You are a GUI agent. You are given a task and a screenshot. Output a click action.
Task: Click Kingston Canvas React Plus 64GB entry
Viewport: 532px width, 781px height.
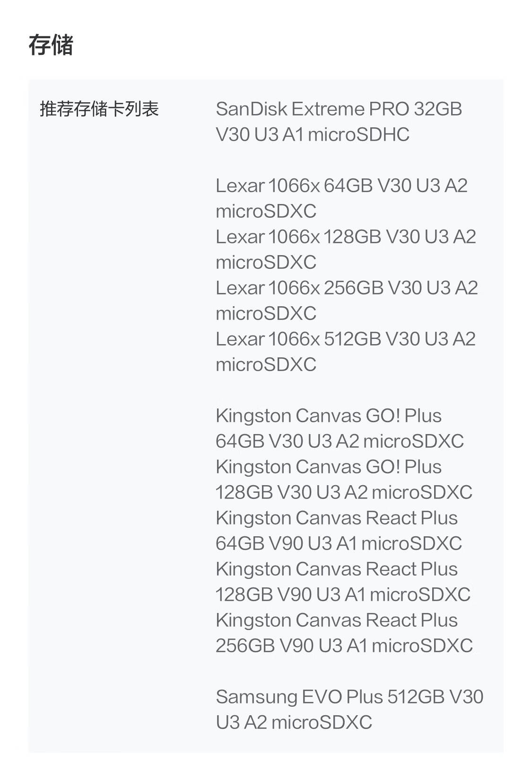[339, 531]
